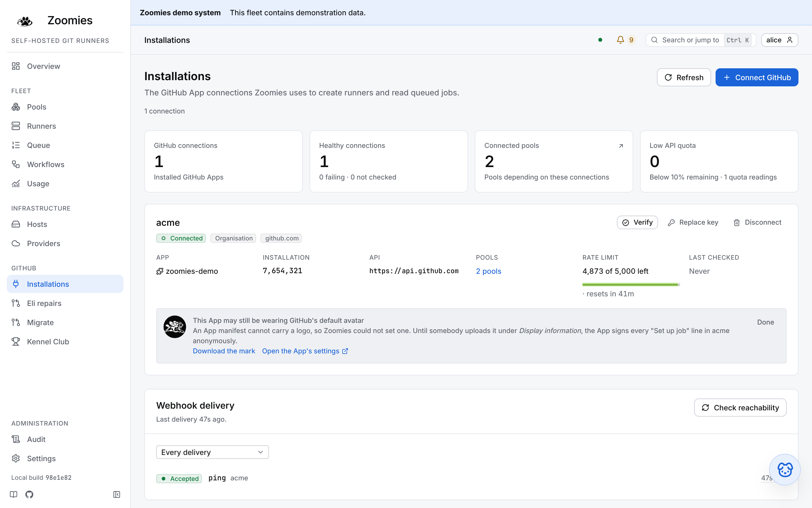Open Providers in the sidebar
Image resolution: width=812 pixels, height=508 pixels.
65,243
